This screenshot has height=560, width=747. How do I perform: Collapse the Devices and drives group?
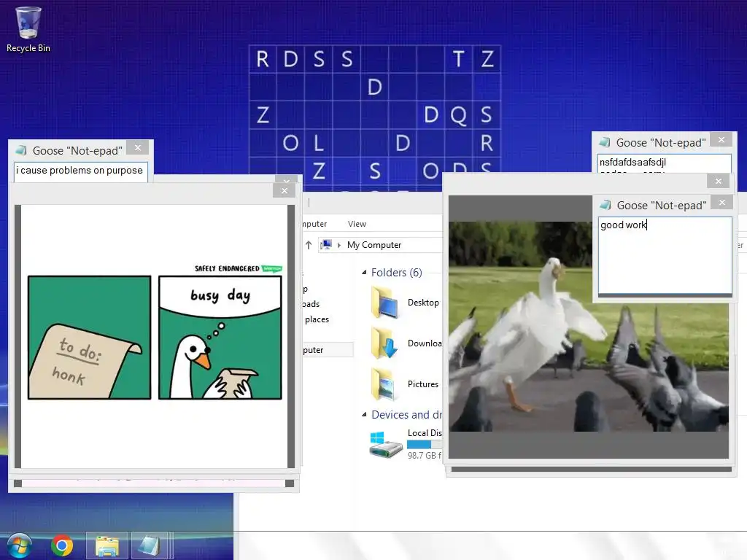tap(364, 415)
